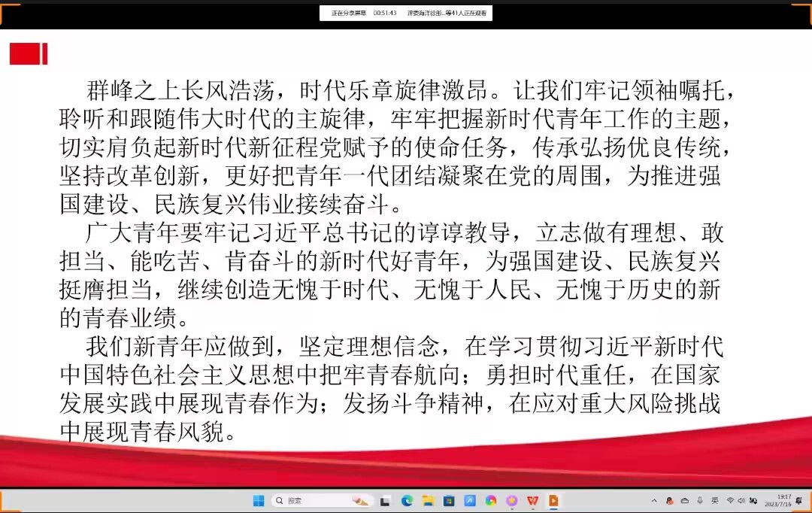The width and height of the screenshot is (812, 513).
Task: Launch Microsoft Store from the taskbar
Action: pos(449,500)
